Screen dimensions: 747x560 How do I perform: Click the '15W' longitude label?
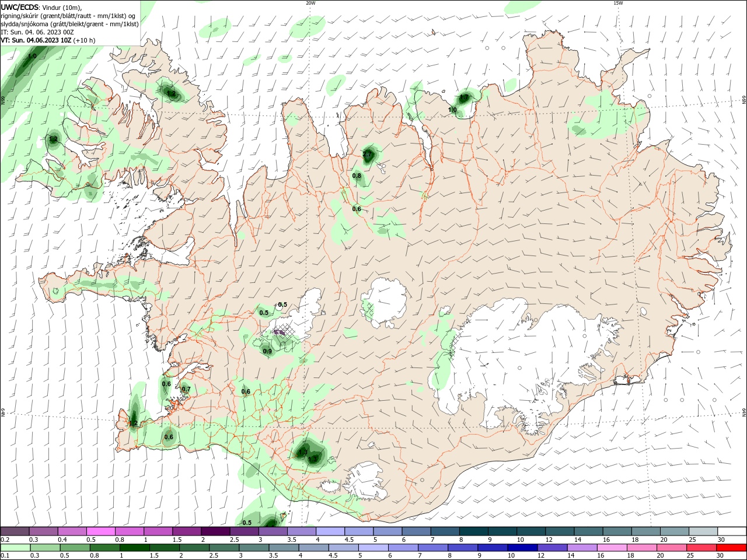point(618,3)
